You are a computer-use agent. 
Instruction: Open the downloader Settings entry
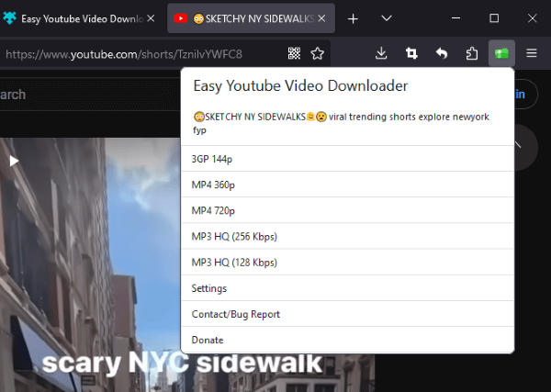347,288
